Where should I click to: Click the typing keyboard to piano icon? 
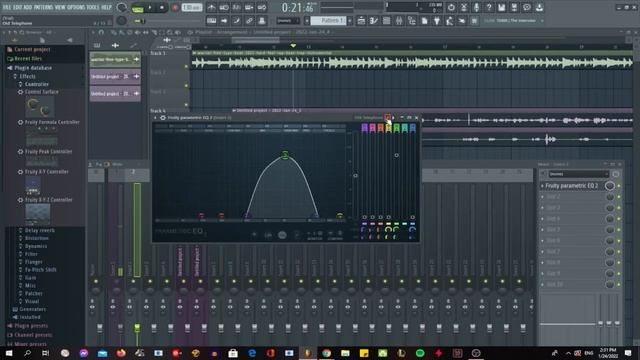[x=211, y=20]
